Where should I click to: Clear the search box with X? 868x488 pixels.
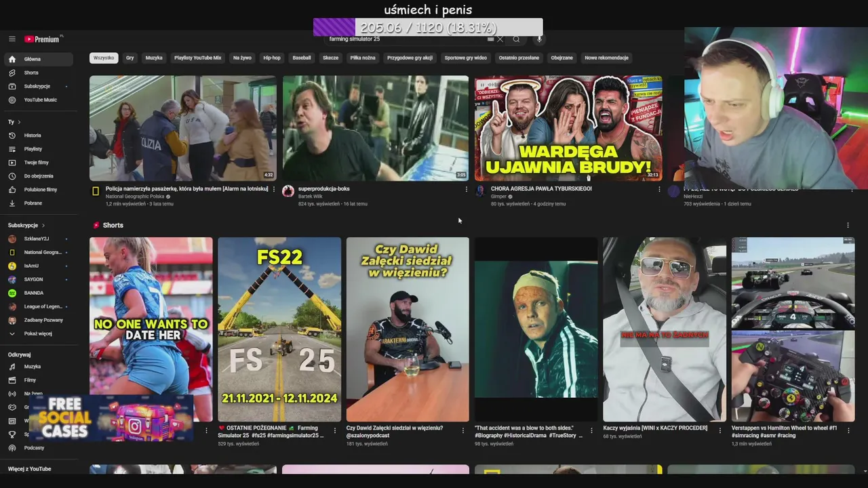pyautogui.click(x=500, y=39)
